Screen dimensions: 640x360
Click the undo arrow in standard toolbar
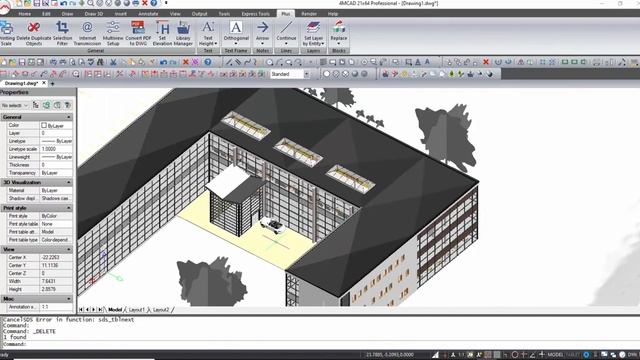(x=164, y=62)
